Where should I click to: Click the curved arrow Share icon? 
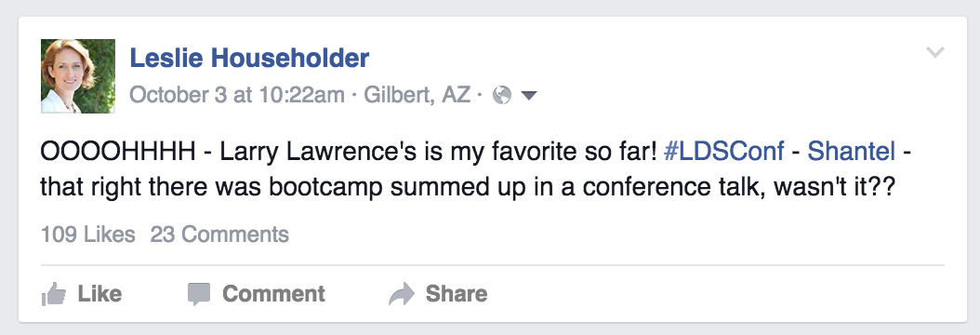(402, 294)
